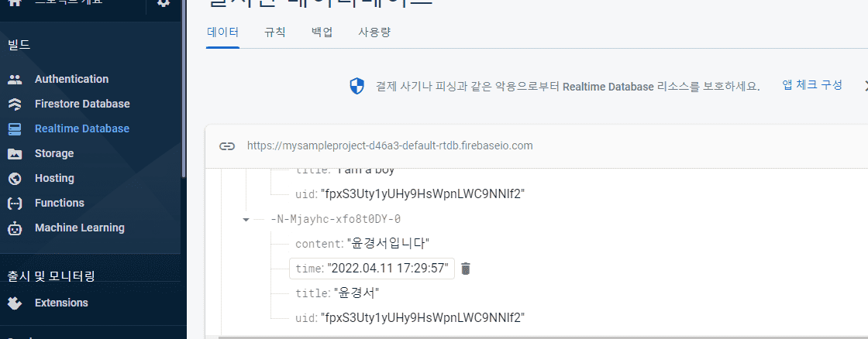The height and width of the screenshot is (339, 868).
Task: Switch to the 백업 tab
Action: tap(322, 32)
